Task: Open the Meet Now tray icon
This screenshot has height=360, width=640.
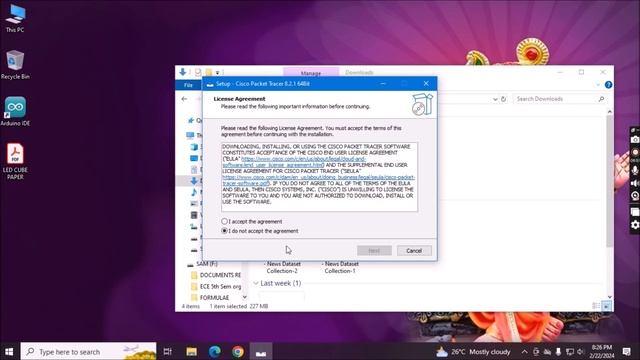Action: 536,351
